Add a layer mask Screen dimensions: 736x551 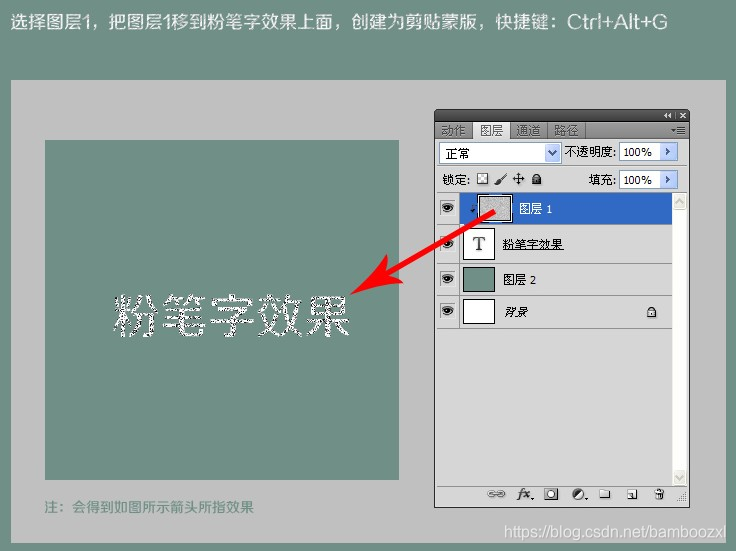coord(551,494)
